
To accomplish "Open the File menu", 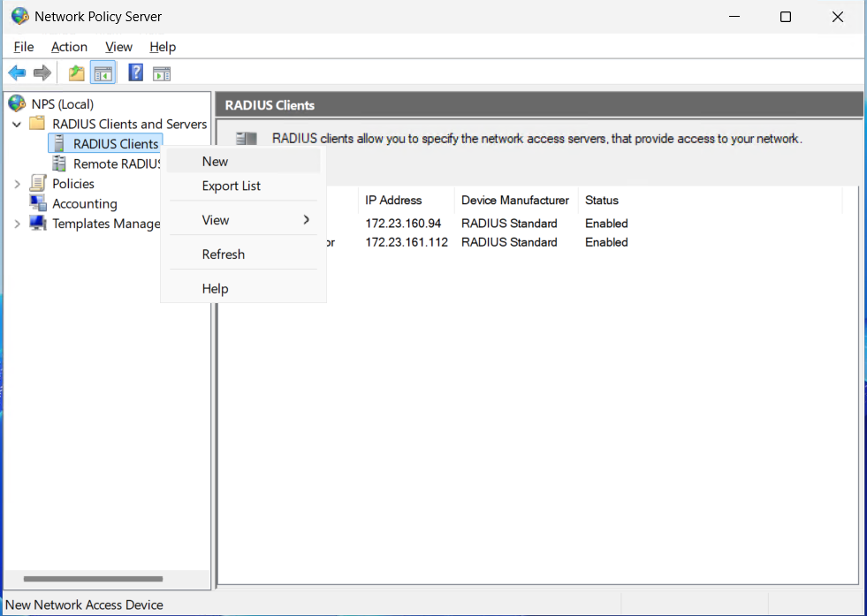I will pyautogui.click(x=24, y=47).
